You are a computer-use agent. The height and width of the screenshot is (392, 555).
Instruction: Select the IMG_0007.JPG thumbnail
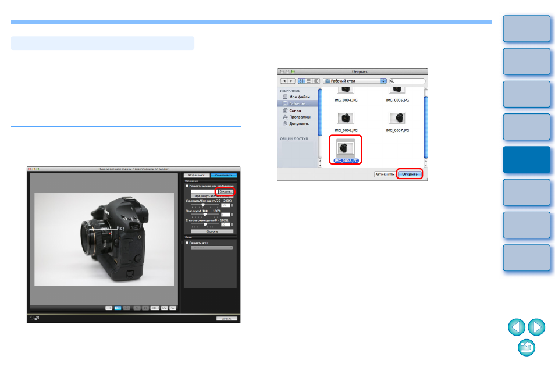pos(397,118)
